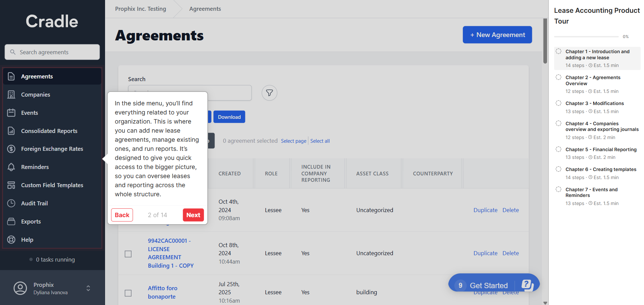Click the Events calendar icon

click(11, 113)
